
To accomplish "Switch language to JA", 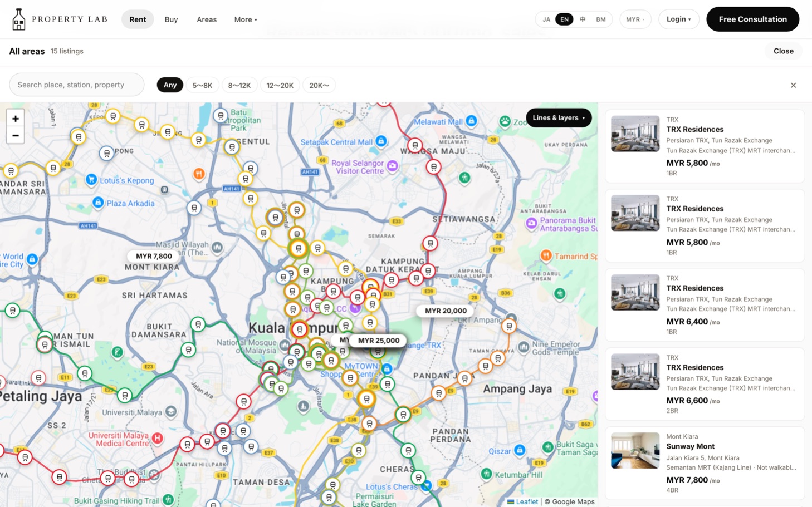I will click(546, 19).
